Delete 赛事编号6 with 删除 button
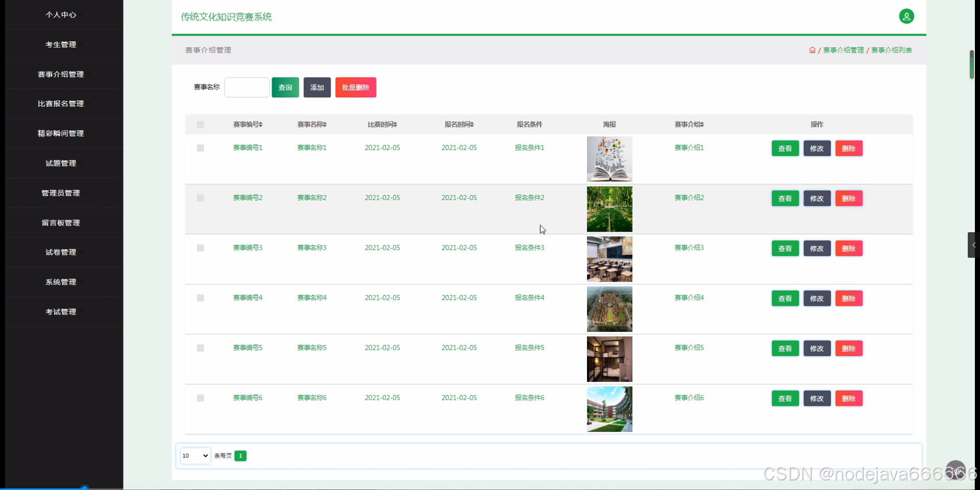 pyautogui.click(x=849, y=399)
